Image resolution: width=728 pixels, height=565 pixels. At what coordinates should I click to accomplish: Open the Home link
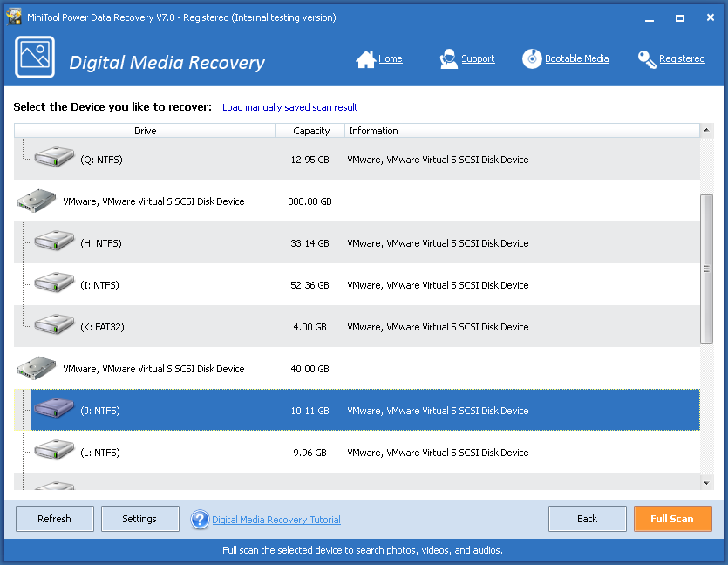pyautogui.click(x=391, y=58)
